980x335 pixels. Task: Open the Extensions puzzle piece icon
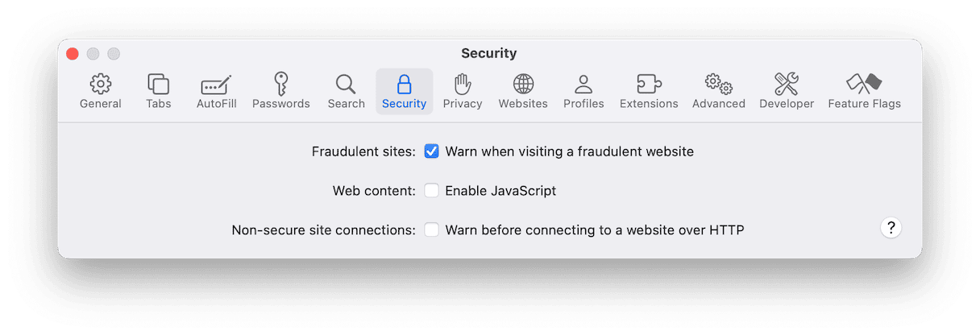point(649,84)
